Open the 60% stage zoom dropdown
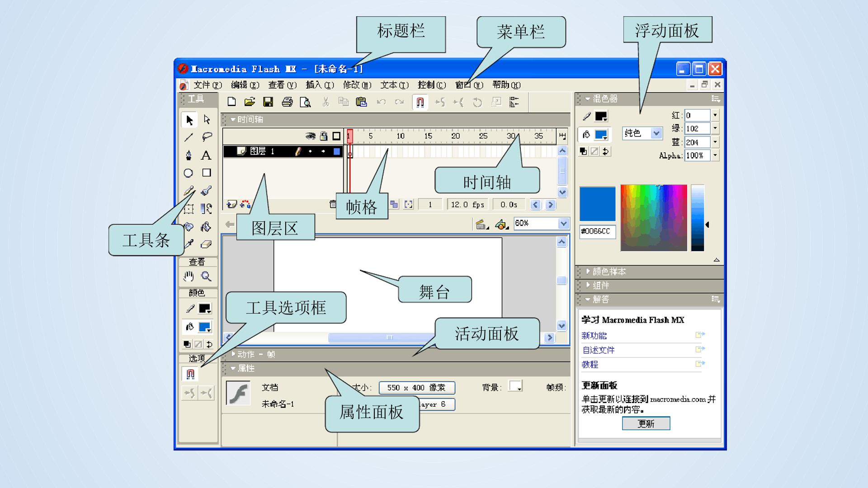The image size is (868, 488). [x=541, y=223]
